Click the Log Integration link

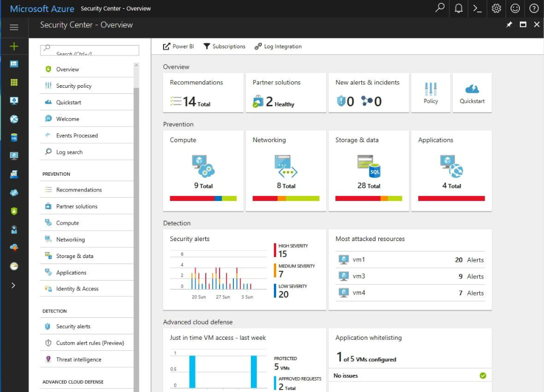278,47
